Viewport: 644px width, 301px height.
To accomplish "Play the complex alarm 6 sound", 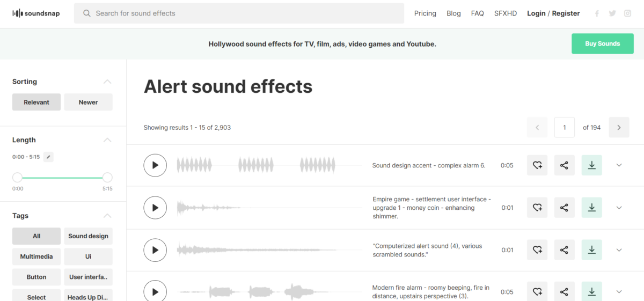I will pos(155,165).
